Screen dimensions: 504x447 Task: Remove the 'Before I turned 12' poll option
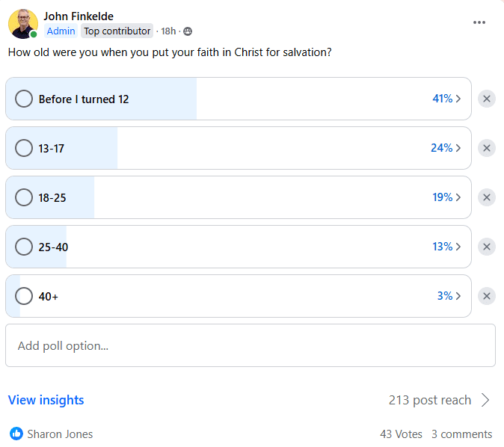487,99
